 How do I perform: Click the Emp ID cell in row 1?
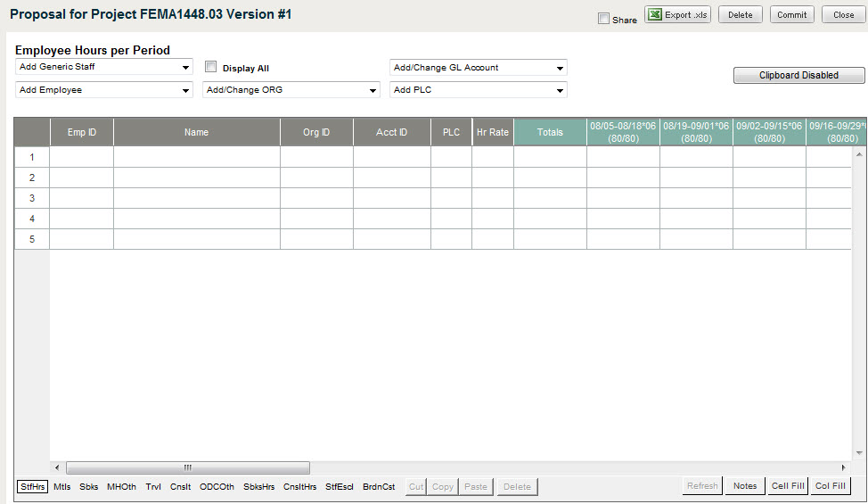pos(82,157)
